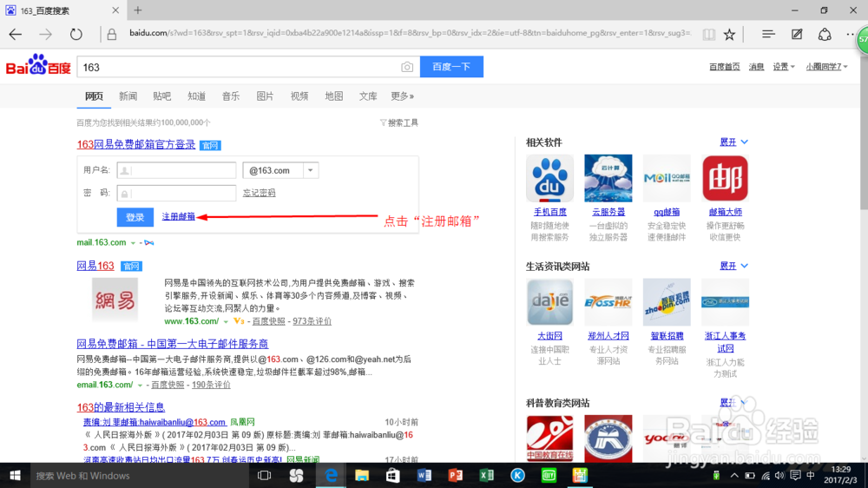Open the web note pen icon
The width and height of the screenshot is (868, 488).
(x=797, y=35)
